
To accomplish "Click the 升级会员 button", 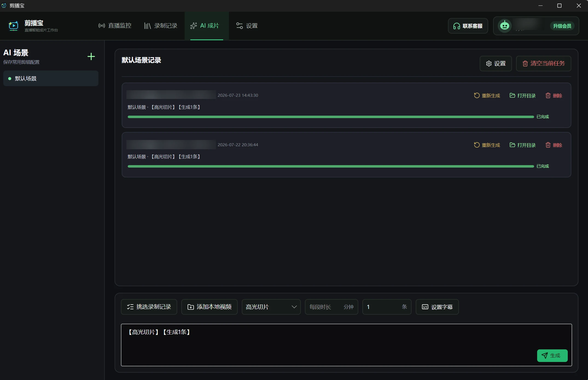I will pyautogui.click(x=562, y=26).
